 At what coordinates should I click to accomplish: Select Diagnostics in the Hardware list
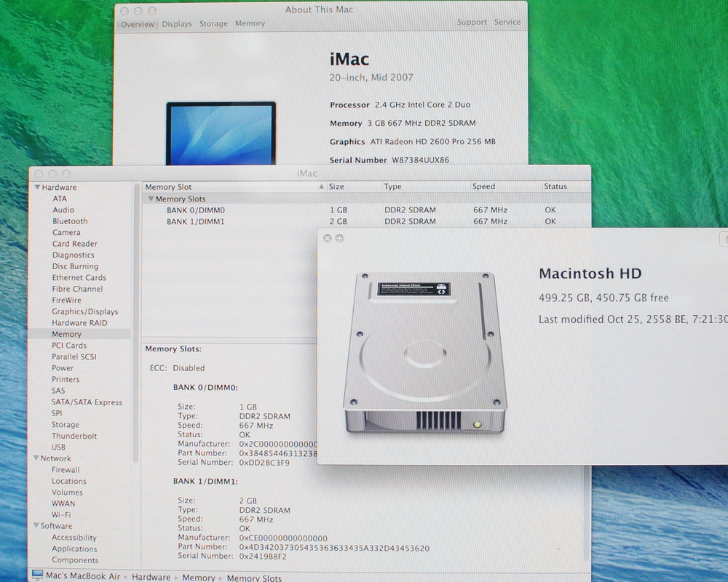pyautogui.click(x=73, y=255)
